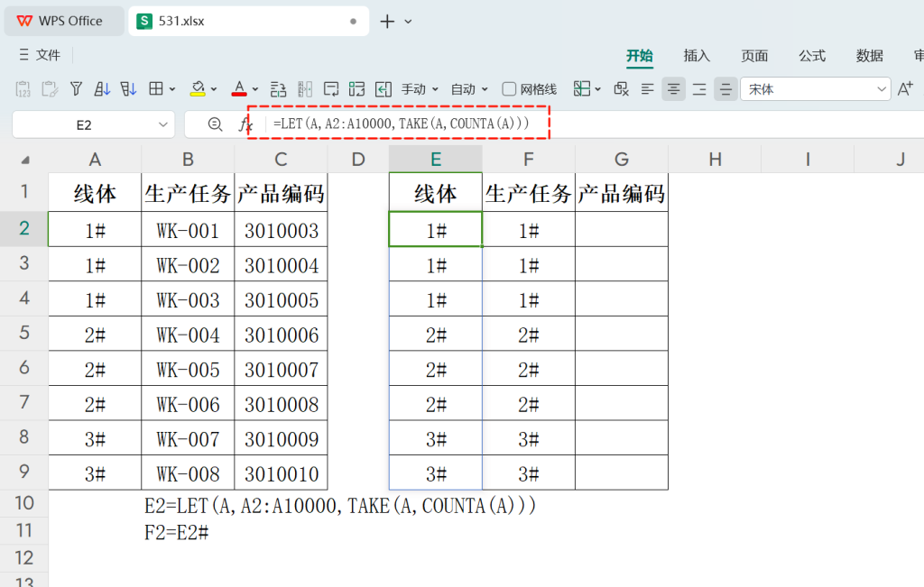Click the text F2=E2# in row 11
924x587 pixels.
pos(177,533)
